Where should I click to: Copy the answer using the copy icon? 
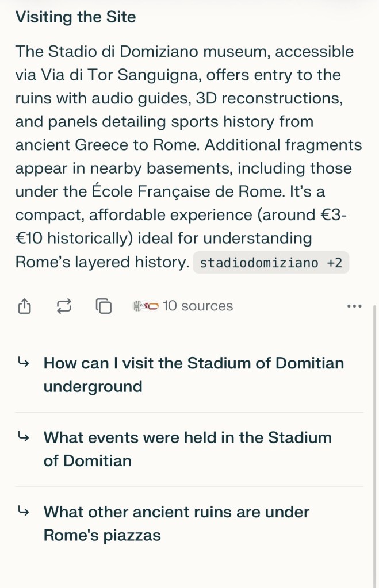(103, 306)
